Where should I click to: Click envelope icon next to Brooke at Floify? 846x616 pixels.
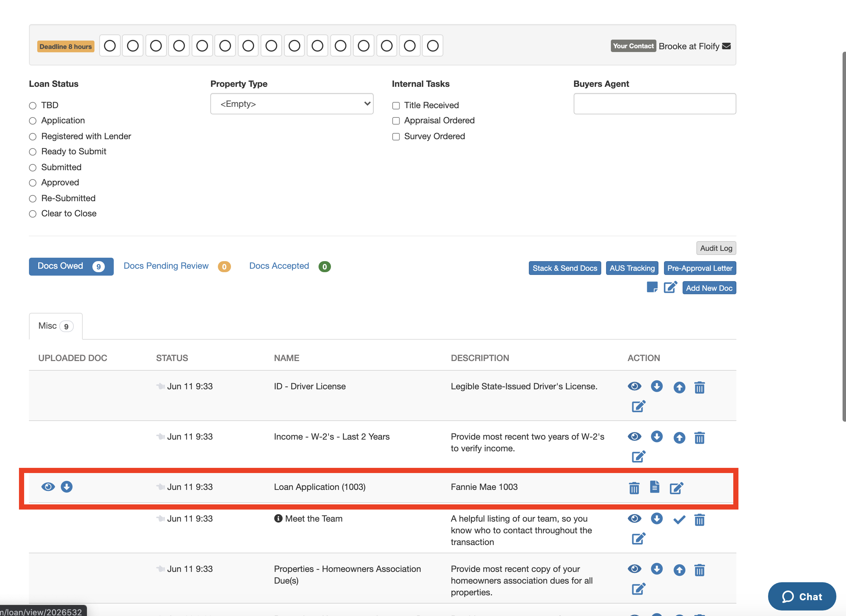pyautogui.click(x=726, y=46)
